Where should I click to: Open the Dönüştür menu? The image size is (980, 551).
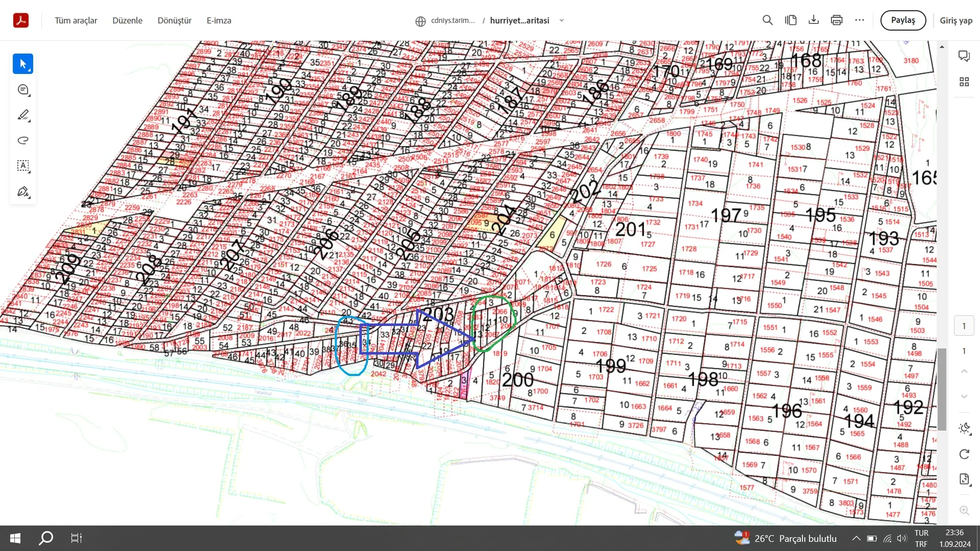[x=174, y=20]
